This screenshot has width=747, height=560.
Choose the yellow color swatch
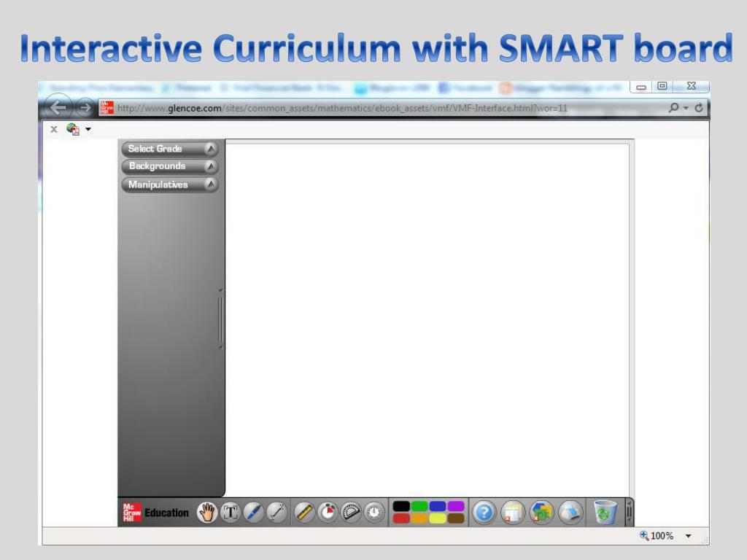coord(438,518)
